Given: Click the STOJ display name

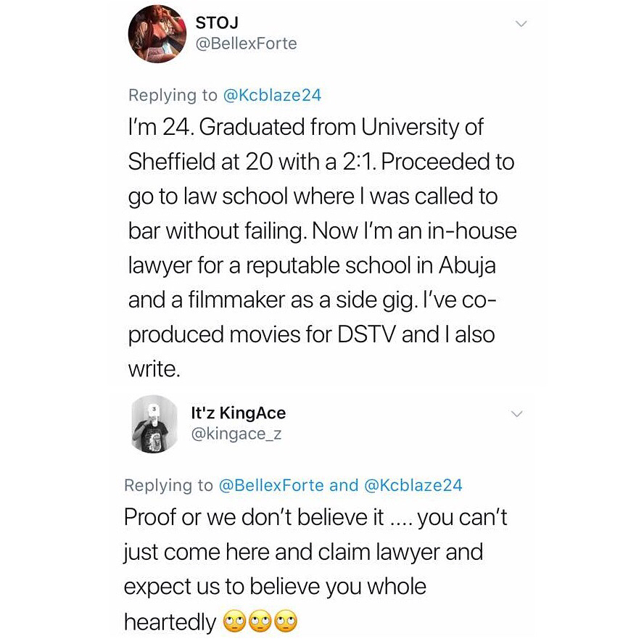Looking at the screenshot, I should click(212, 22).
